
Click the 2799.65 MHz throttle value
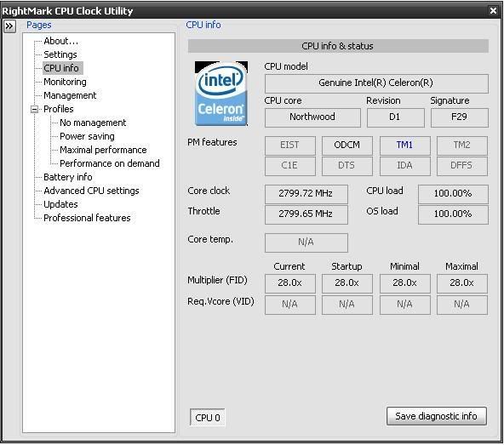[306, 214]
